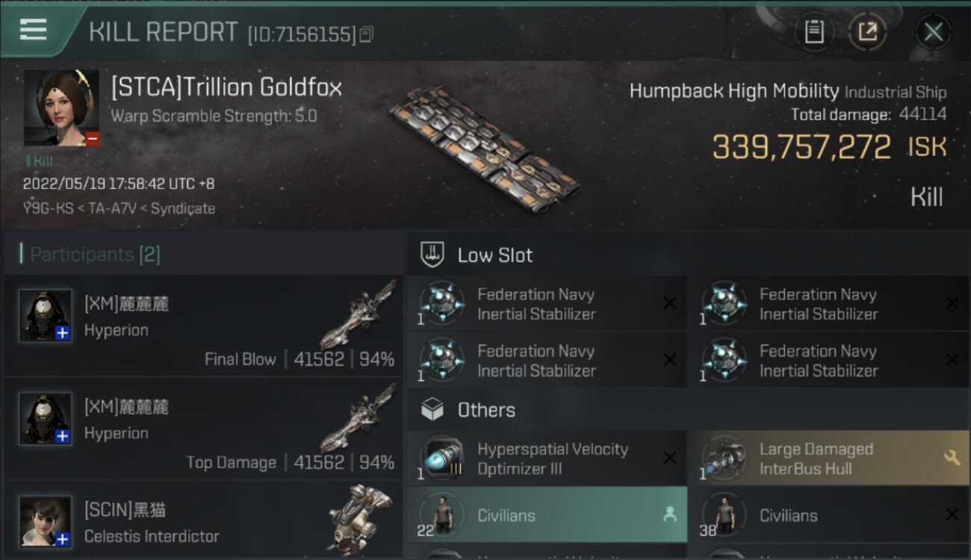Click the clipboard report icon

click(814, 31)
